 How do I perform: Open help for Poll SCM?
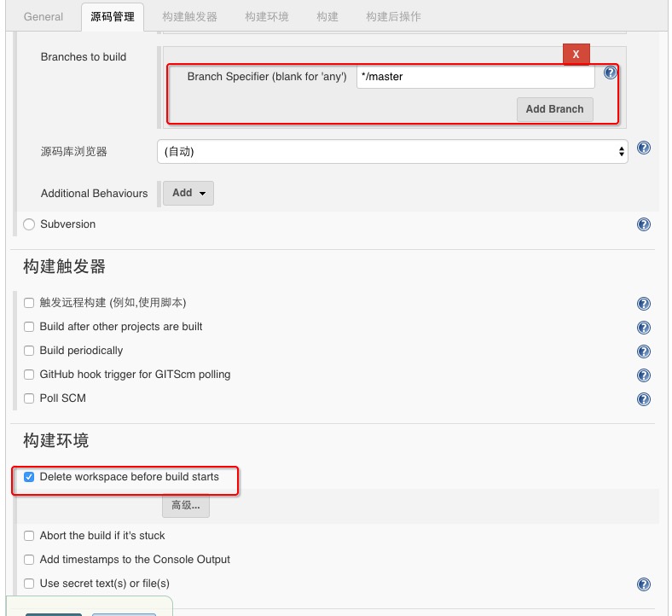click(643, 399)
